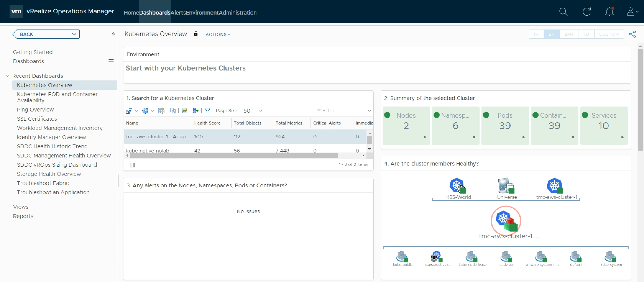Viewport: 644px width, 282px height.
Task: Click the refresh icon in header
Action: pos(586,12)
